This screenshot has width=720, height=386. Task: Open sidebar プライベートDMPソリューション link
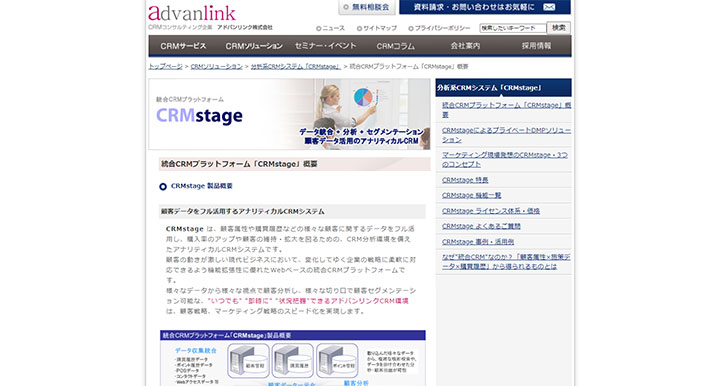(506, 134)
